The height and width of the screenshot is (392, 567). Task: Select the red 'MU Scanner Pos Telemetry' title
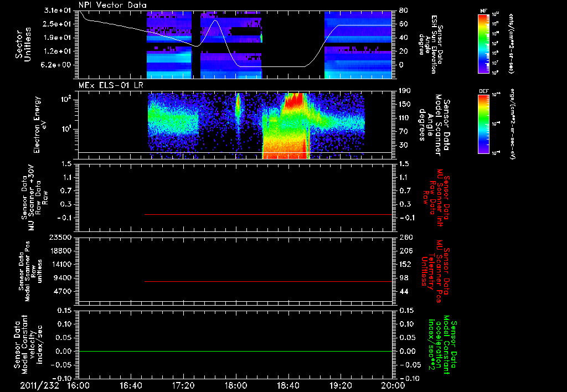tap(435, 271)
